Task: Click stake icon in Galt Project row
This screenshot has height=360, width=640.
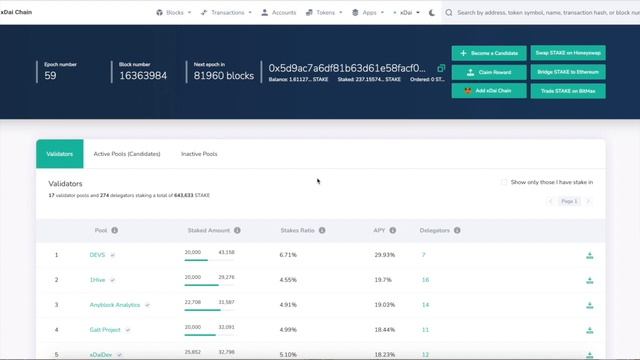Action: (x=589, y=330)
